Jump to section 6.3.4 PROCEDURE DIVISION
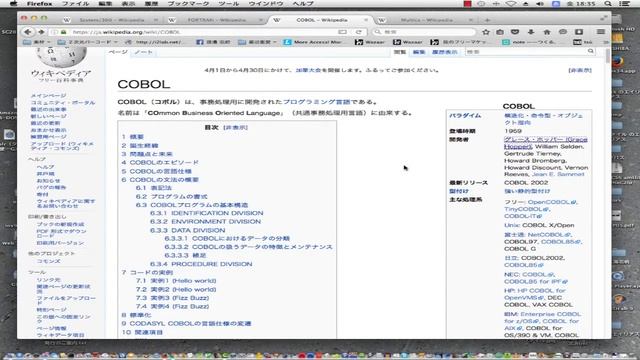Viewport: 640px width, 360px height. [201, 264]
